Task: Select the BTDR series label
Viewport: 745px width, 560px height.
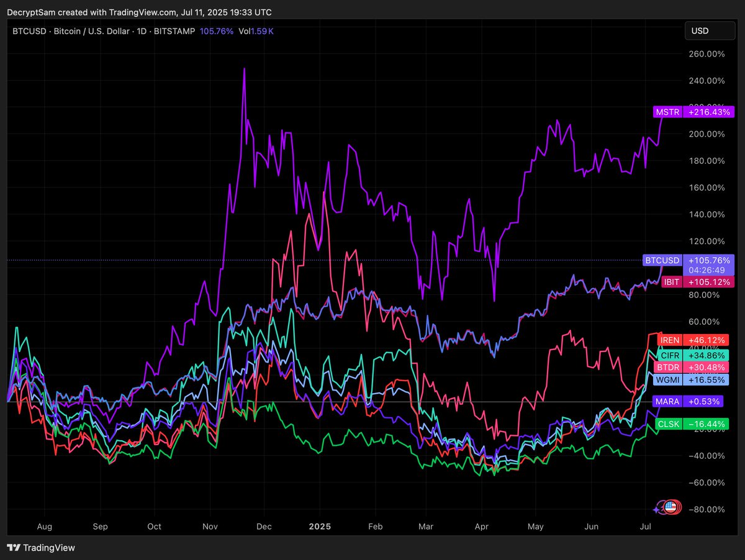Action: click(669, 367)
